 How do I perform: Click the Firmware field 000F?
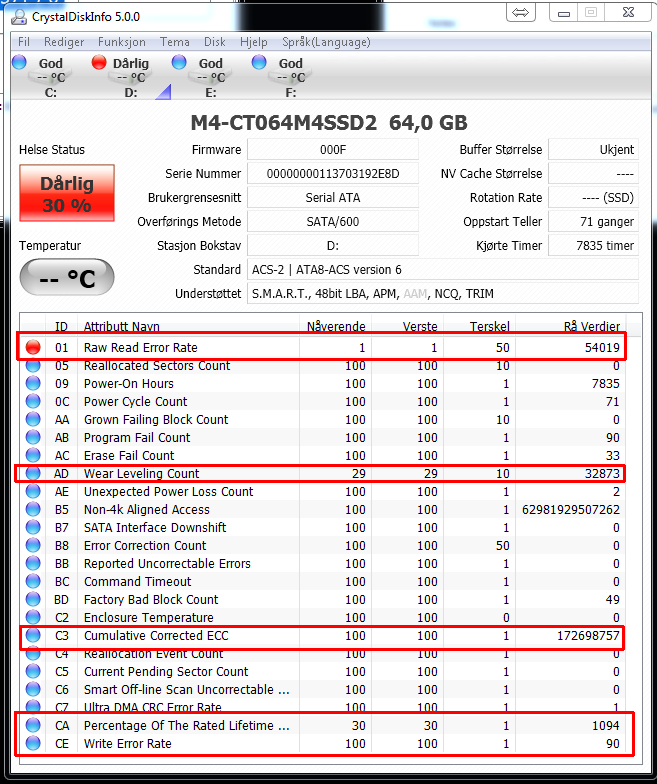[332, 150]
